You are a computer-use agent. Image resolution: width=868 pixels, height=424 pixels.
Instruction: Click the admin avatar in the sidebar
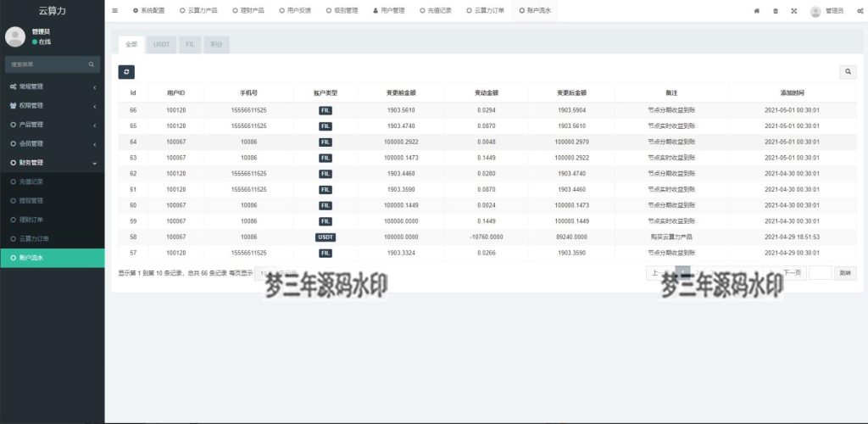(15, 36)
